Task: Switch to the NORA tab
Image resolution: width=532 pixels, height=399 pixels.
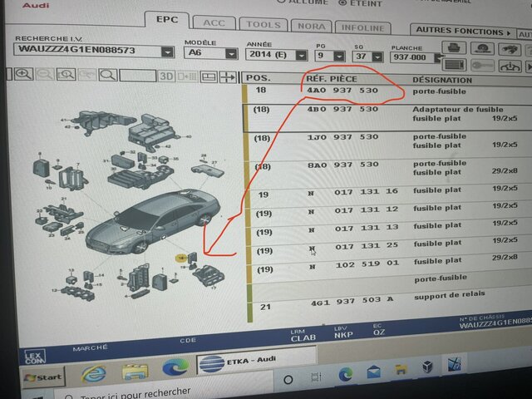Action: pyautogui.click(x=311, y=26)
